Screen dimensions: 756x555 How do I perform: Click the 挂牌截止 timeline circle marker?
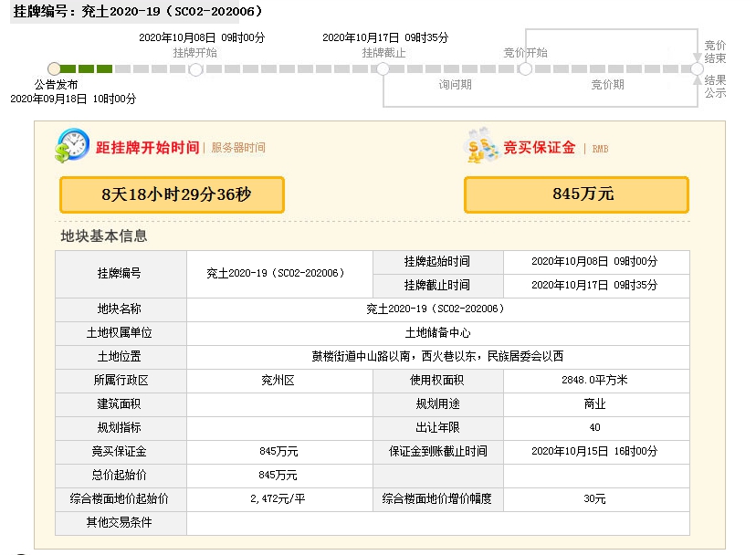click(383, 69)
